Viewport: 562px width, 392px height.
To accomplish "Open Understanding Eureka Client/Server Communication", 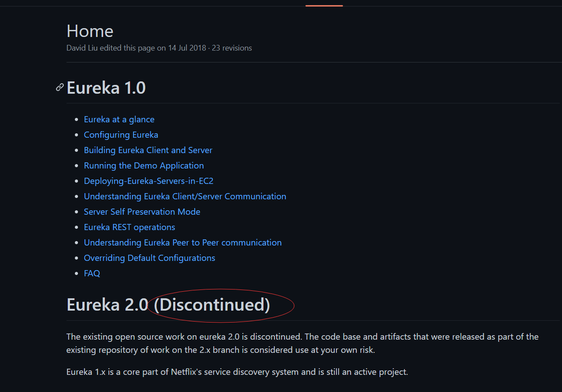I will (x=185, y=196).
